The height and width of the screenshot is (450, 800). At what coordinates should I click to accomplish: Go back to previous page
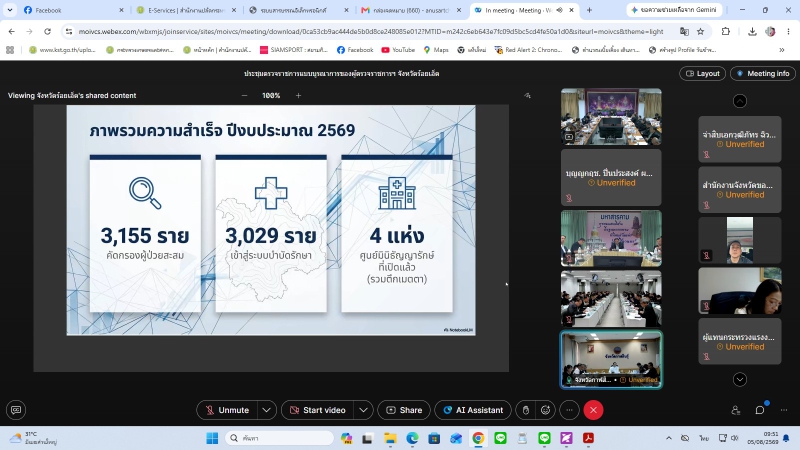(x=12, y=32)
